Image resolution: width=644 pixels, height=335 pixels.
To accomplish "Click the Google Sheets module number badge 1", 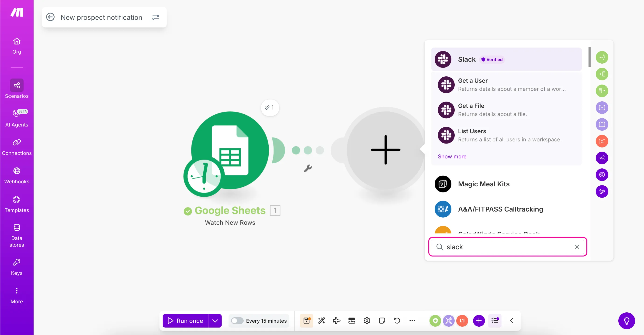I will coord(275,210).
